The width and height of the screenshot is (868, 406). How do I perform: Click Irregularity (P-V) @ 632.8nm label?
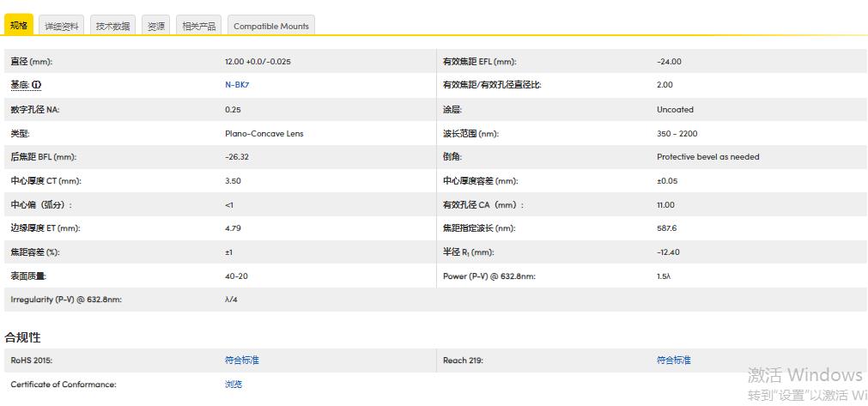pyautogui.click(x=66, y=300)
